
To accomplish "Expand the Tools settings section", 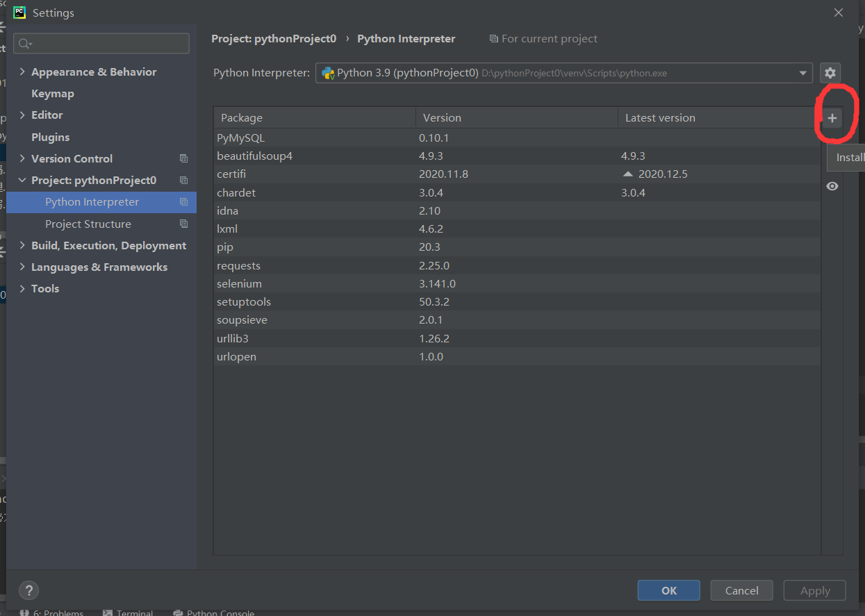I will 22,288.
